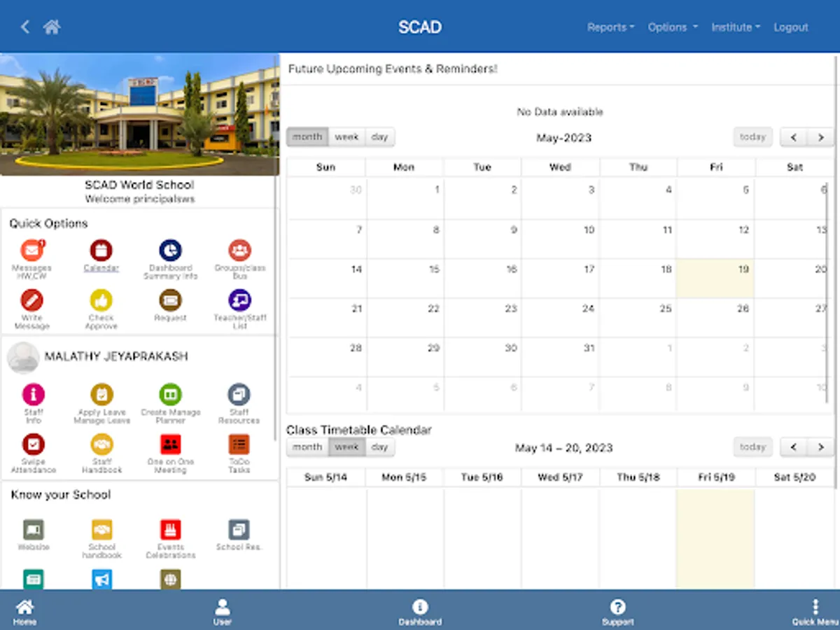The image size is (840, 630).
Task: Open User in bottom navigation
Action: [223, 612]
